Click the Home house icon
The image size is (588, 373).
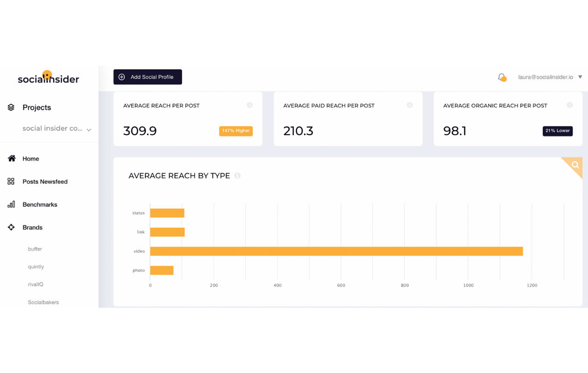(12, 159)
